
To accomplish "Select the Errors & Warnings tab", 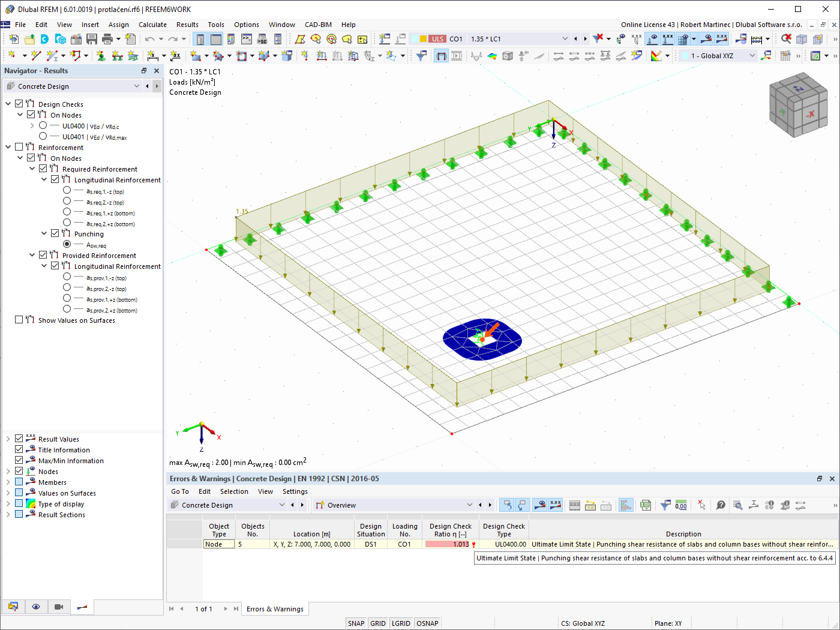I will point(275,609).
